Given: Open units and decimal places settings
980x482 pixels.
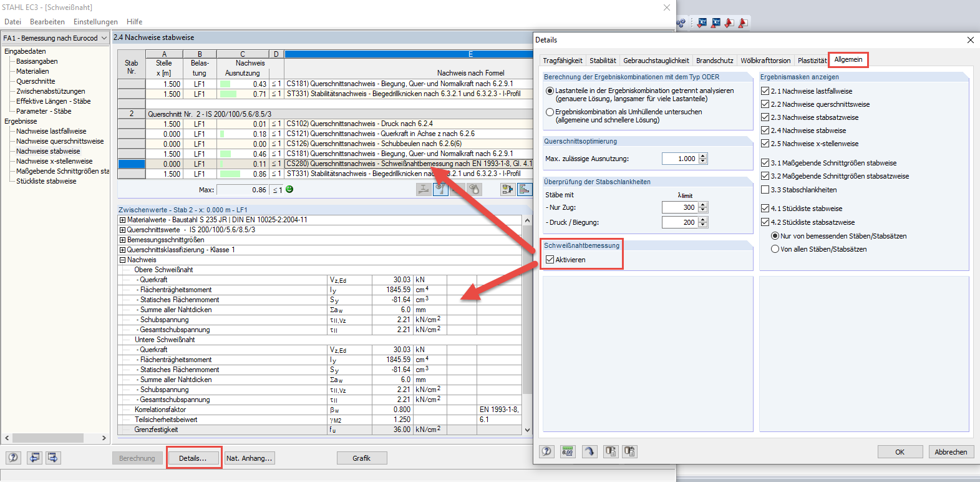Looking at the screenshot, I should click(568, 451).
